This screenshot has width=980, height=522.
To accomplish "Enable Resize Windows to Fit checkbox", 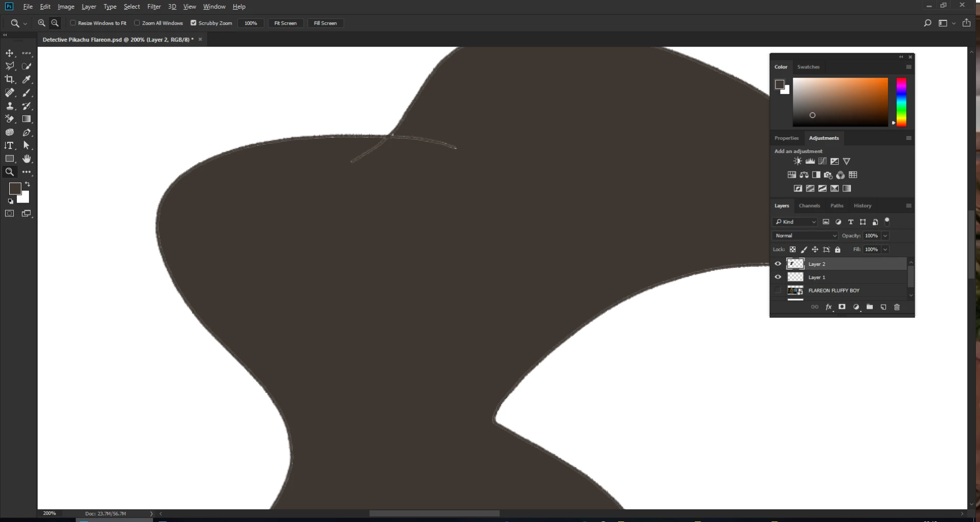I will point(73,23).
